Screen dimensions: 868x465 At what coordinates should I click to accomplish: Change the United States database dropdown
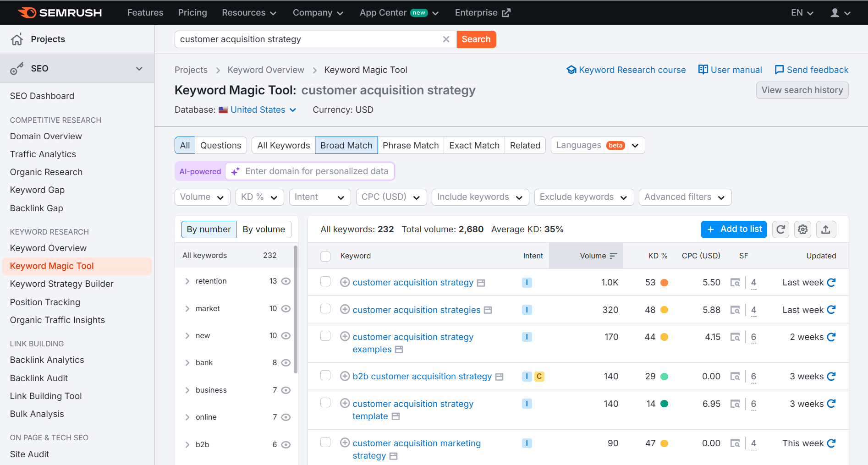(x=263, y=110)
